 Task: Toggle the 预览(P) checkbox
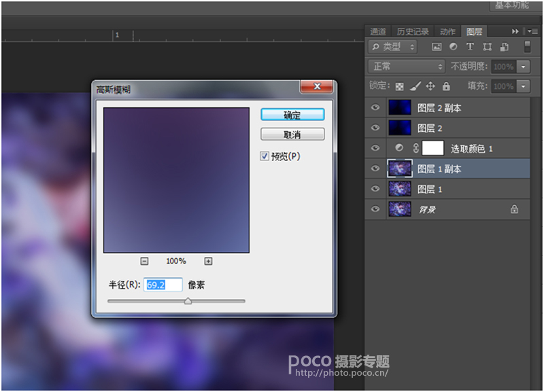265,156
